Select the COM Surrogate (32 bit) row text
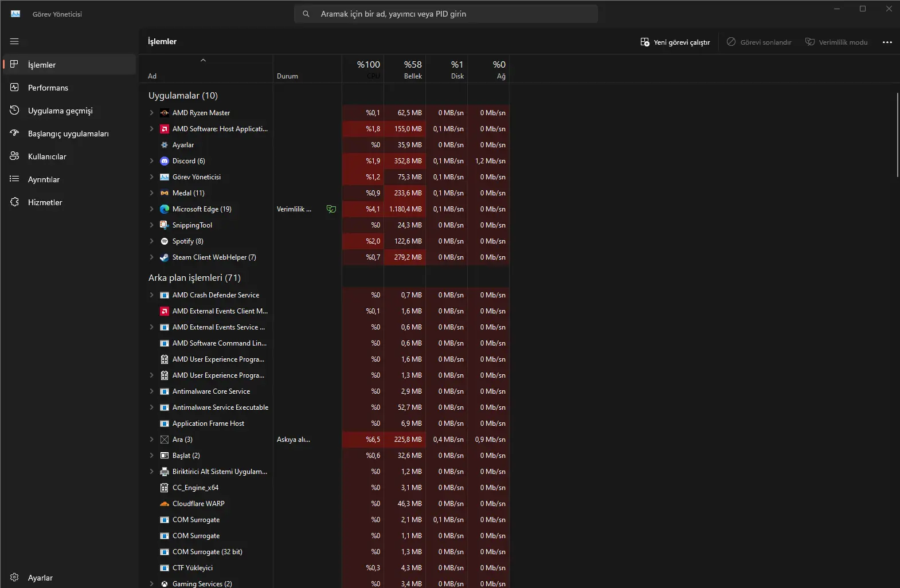The width and height of the screenshot is (900, 588). (208, 552)
